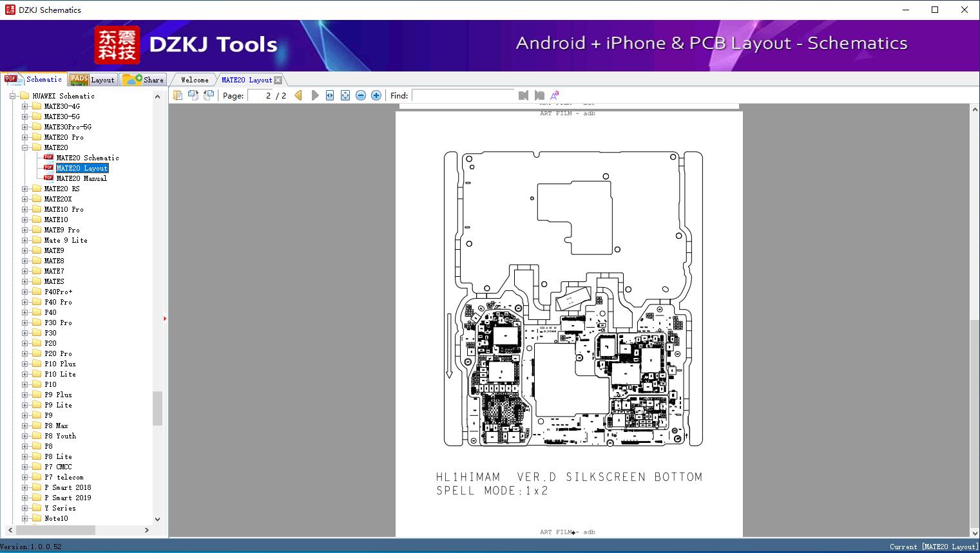
Task: Switch to the Welcome document tab
Action: (x=195, y=80)
